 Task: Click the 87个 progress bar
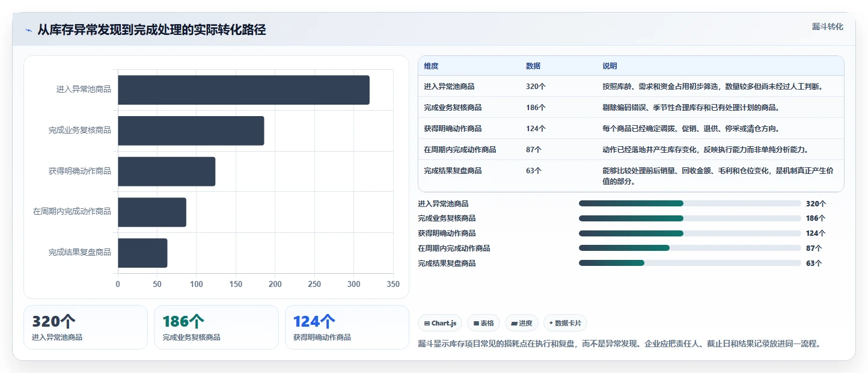point(690,248)
